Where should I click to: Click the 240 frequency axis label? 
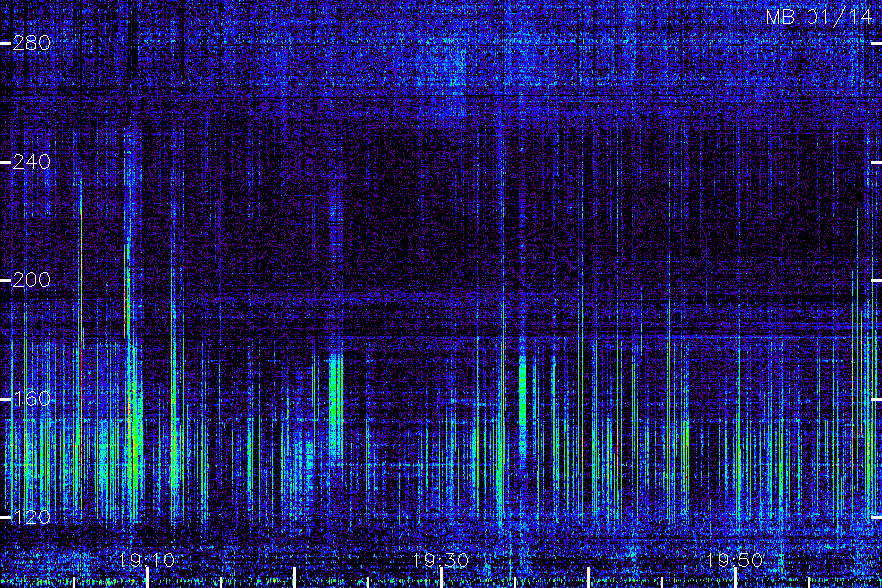(31, 162)
